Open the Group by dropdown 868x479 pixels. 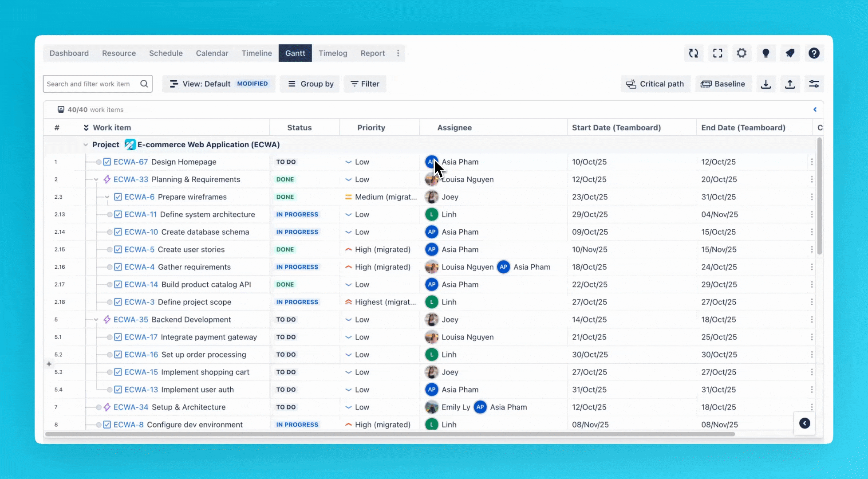click(310, 84)
